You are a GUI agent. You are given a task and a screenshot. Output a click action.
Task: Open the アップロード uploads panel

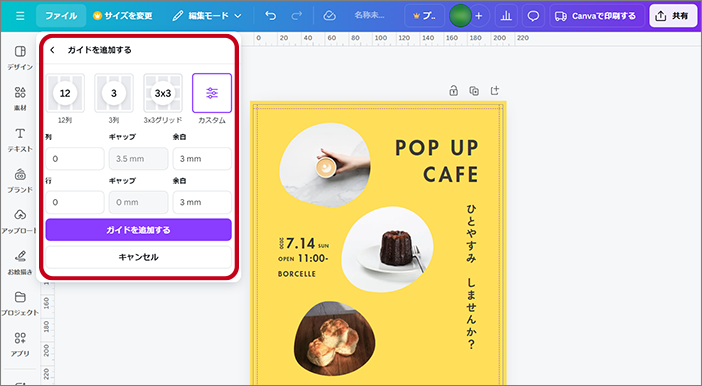click(19, 221)
